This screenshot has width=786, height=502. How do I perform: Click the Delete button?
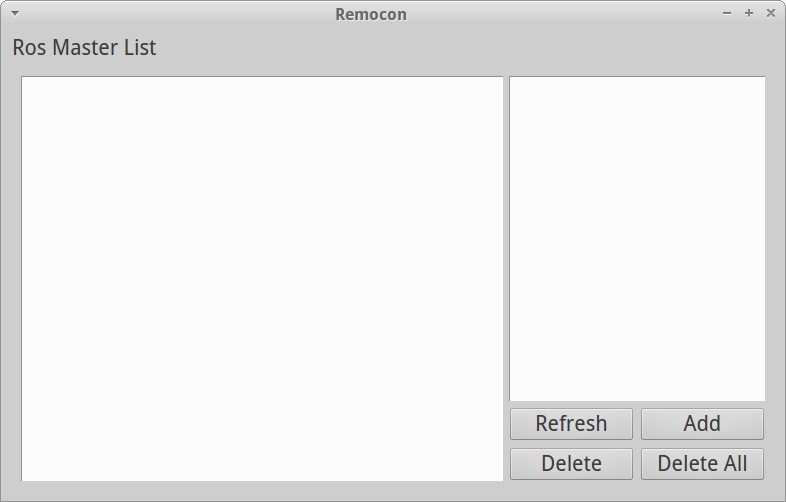(571, 463)
